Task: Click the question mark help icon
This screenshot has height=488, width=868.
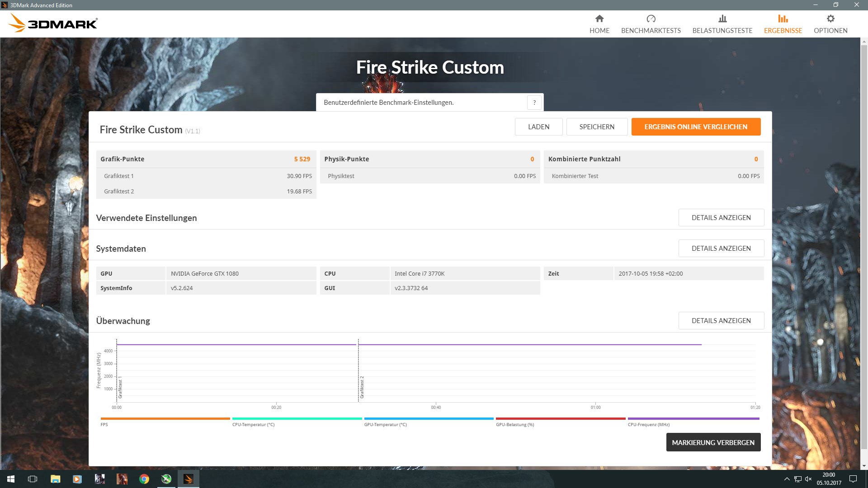Action: (x=534, y=103)
